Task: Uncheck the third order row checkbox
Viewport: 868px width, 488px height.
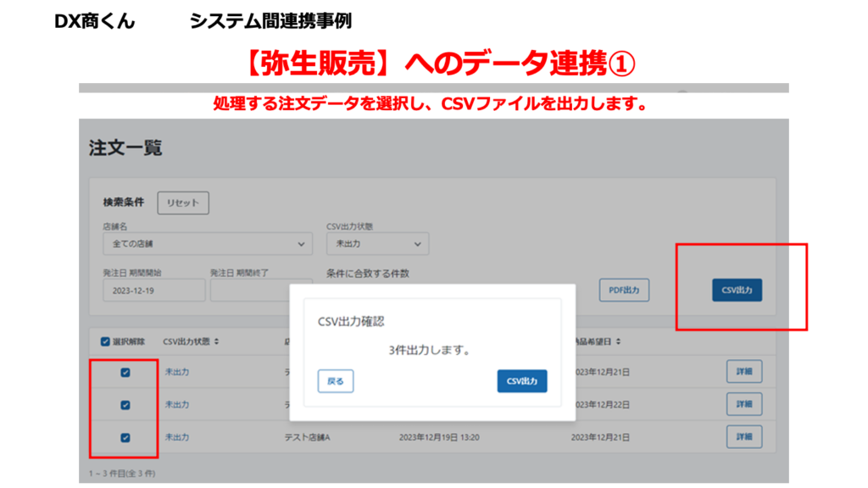Action: pyautogui.click(x=125, y=437)
